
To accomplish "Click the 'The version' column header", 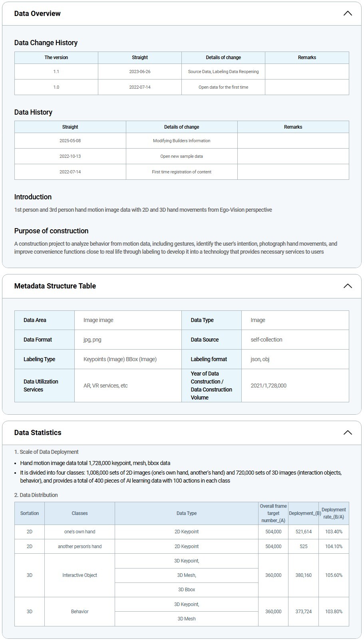I will (56, 58).
